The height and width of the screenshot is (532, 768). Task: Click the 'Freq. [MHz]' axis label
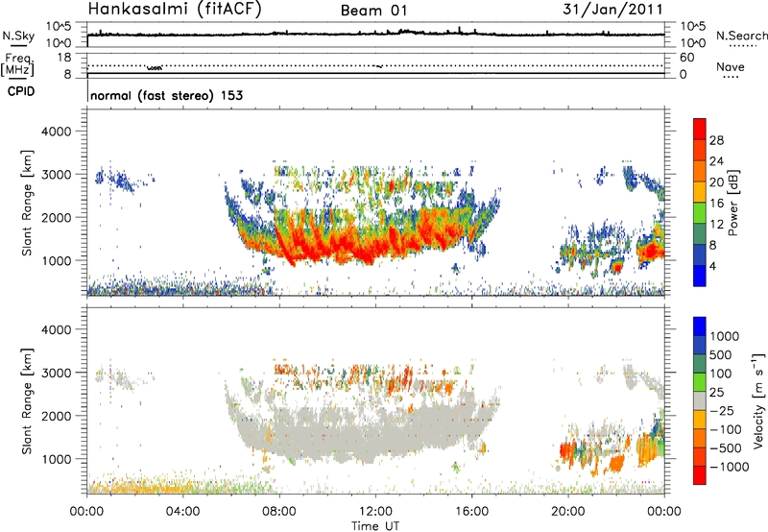click(x=18, y=64)
